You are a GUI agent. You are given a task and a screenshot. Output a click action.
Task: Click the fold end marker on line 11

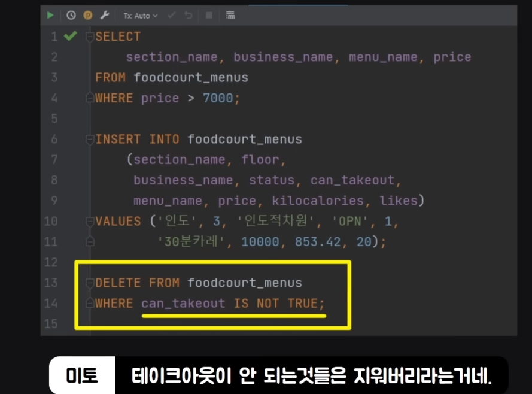(90, 241)
